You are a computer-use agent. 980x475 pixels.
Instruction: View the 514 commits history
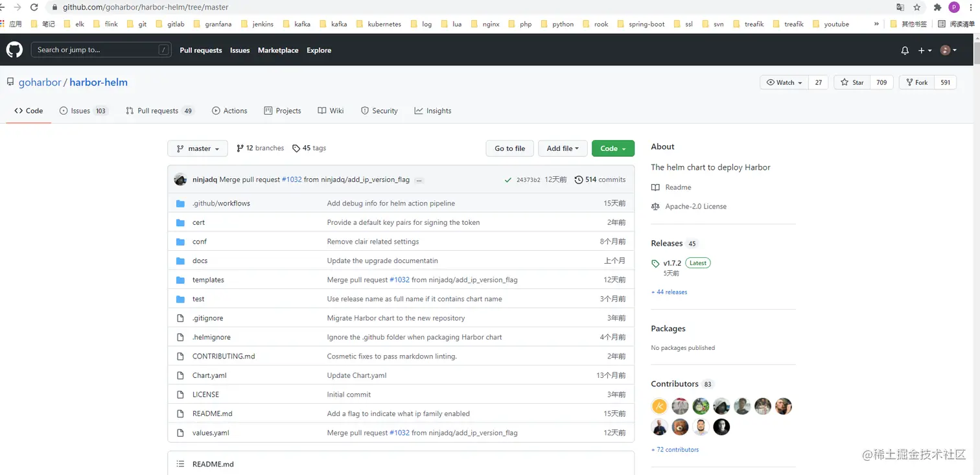(x=600, y=180)
